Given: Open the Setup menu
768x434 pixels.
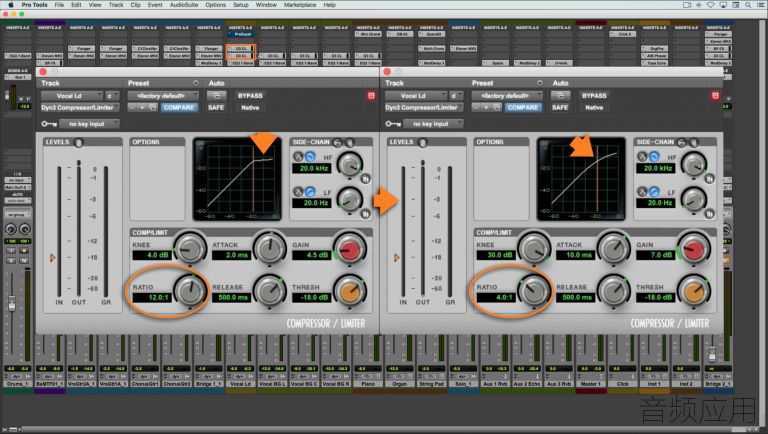Looking at the screenshot, I should pos(240,4).
